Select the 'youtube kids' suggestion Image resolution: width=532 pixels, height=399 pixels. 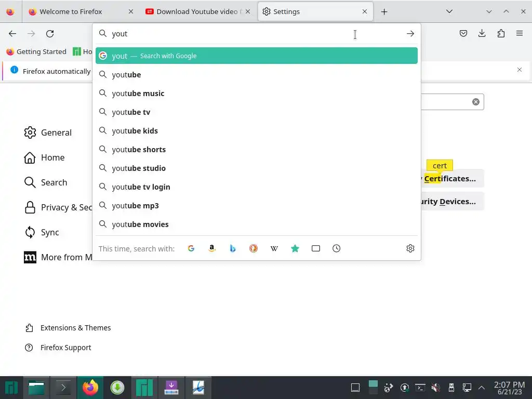tap(257, 130)
